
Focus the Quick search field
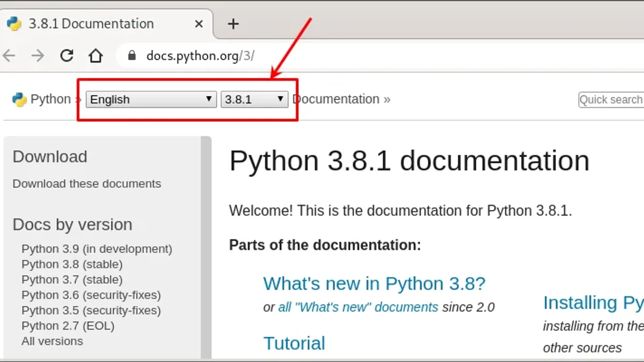pyautogui.click(x=611, y=100)
